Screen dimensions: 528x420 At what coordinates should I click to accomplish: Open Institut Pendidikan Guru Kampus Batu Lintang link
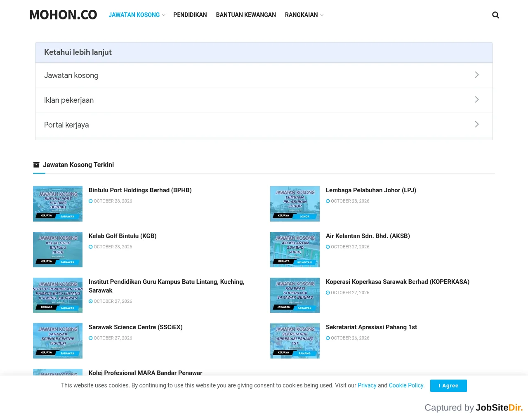tap(167, 286)
